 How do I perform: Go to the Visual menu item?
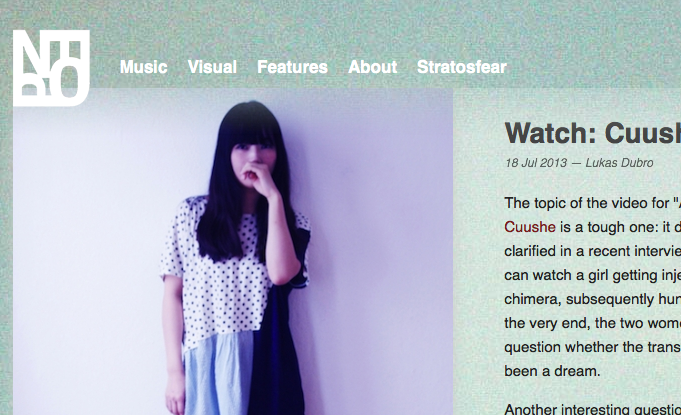pos(212,67)
